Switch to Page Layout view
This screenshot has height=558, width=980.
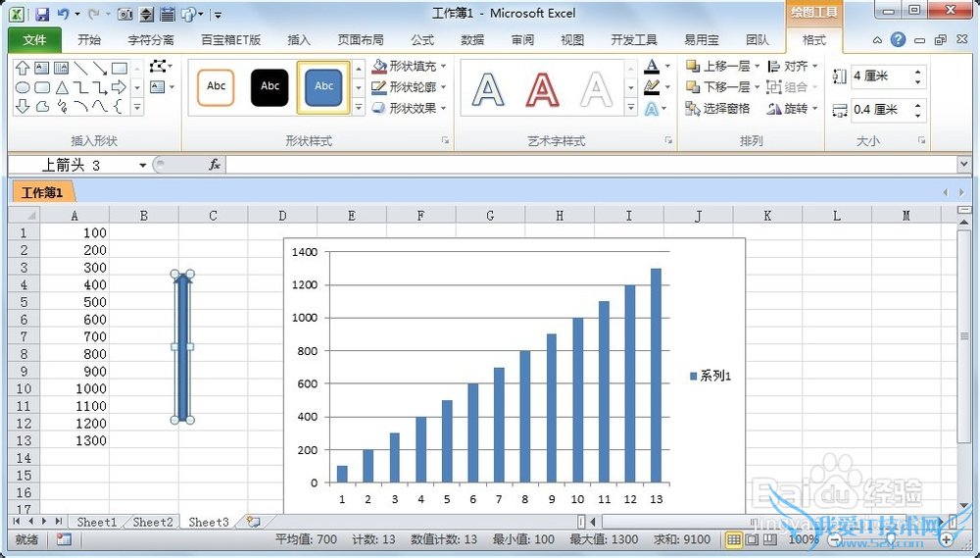pyautogui.click(x=753, y=539)
